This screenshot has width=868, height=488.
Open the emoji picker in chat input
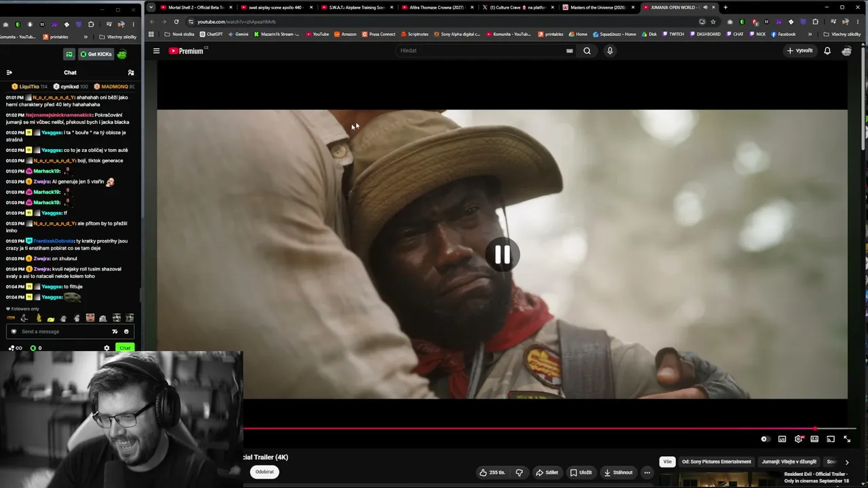pos(126,331)
